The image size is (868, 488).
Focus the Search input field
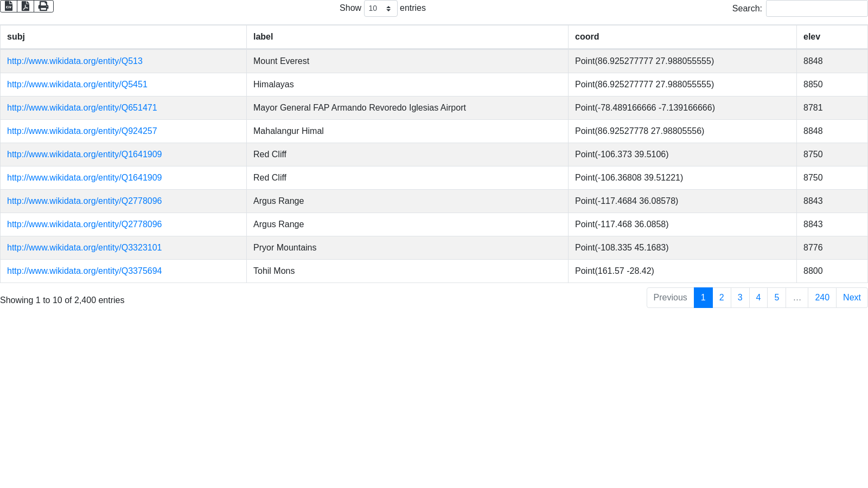pyautogui.click(x=816, y=9)
